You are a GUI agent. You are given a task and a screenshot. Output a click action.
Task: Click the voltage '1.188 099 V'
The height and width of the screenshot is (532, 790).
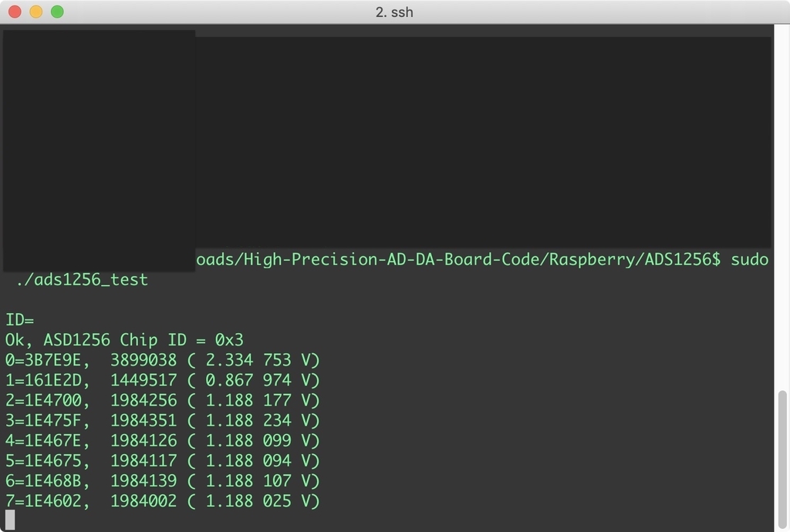(258, 440)
